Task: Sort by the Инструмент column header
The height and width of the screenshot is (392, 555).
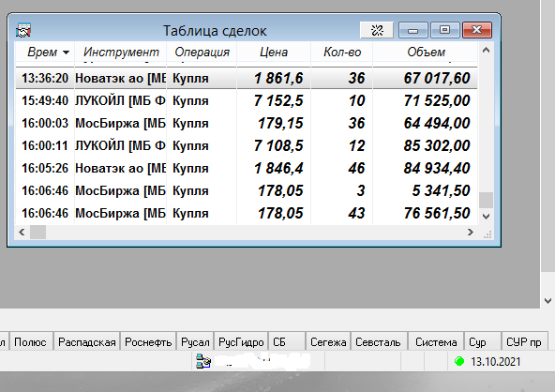Action: coord(121,53)
